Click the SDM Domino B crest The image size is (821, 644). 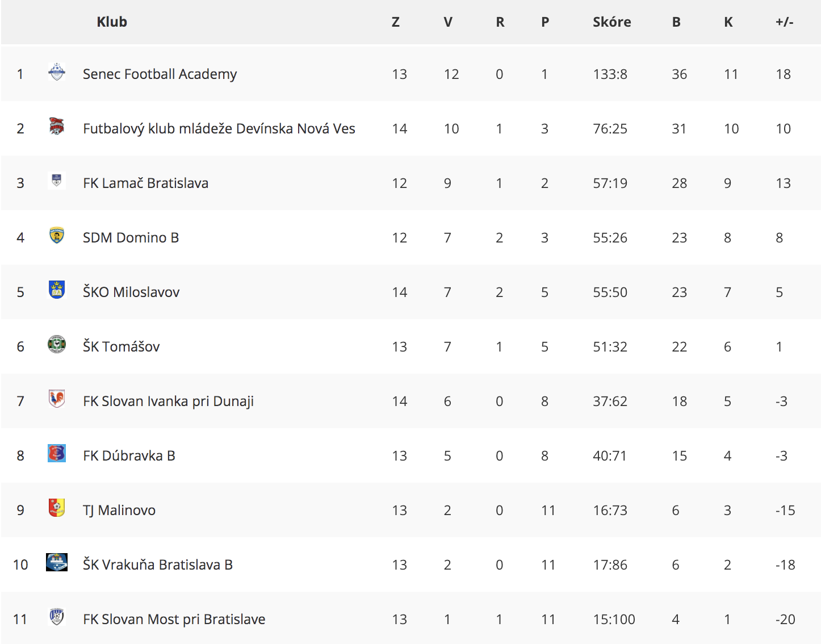tap(57, 235)
